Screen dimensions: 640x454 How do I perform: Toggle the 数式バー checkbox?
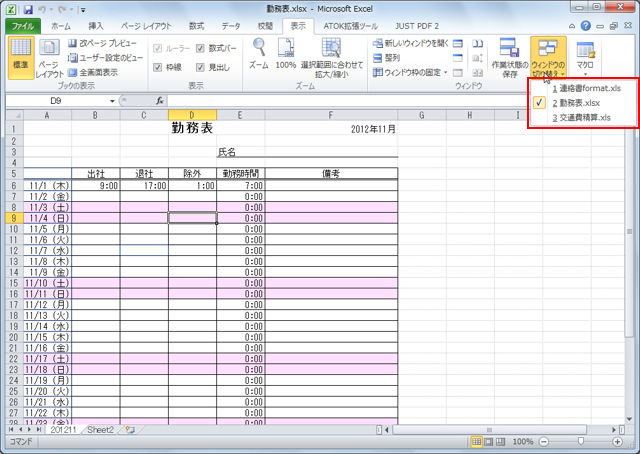click(x=200, y=48)
